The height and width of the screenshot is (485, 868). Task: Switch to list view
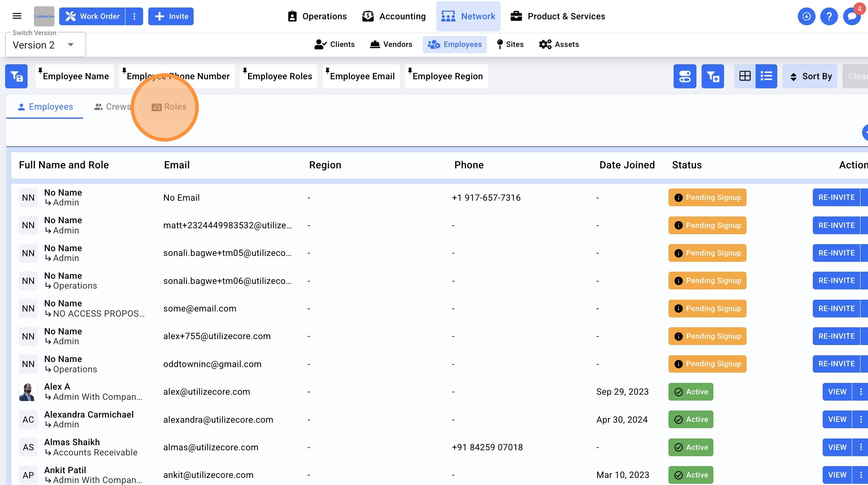[766, 76]
